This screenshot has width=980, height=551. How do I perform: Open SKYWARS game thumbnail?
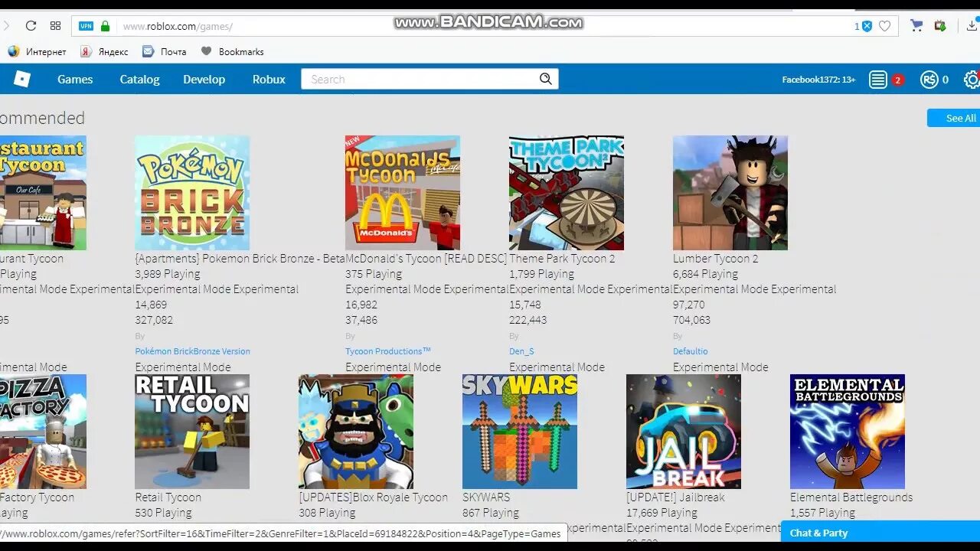pos(520,432)
